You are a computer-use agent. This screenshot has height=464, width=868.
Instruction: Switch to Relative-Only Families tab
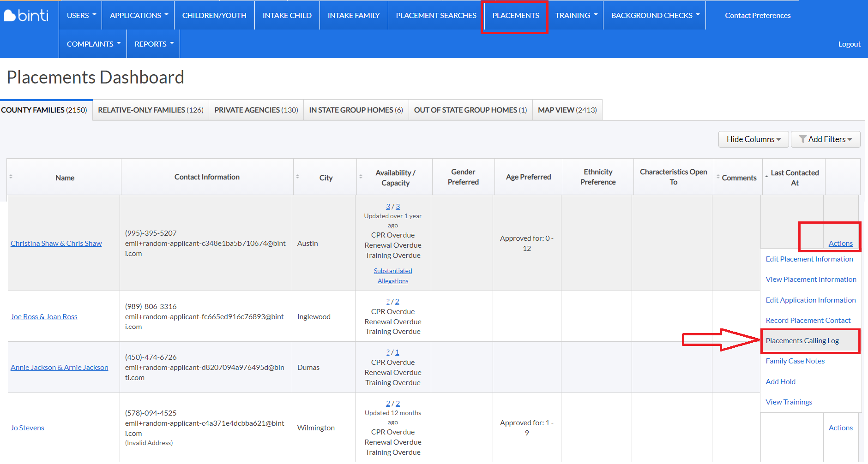click(x=151, y=110)
